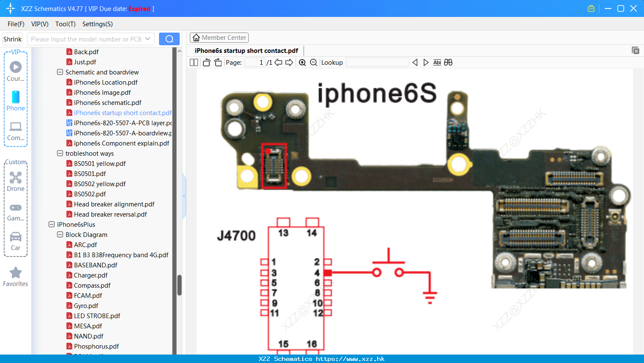Open Just.pdf file
The image size is (644, 363).
[x=85, y=62]
